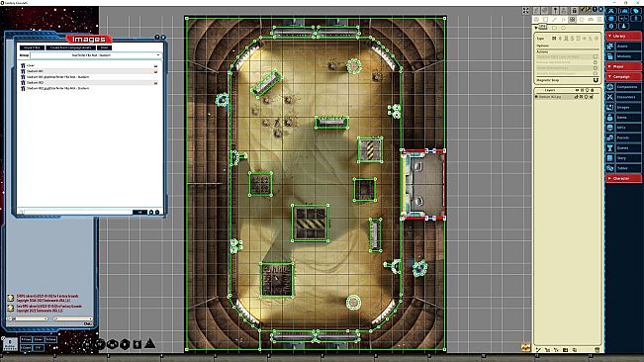Image resolution: width=644 pixels, height=362 pixels.
Task: Click the crossed-swords Encounters icon
Action: coord(610,97)
